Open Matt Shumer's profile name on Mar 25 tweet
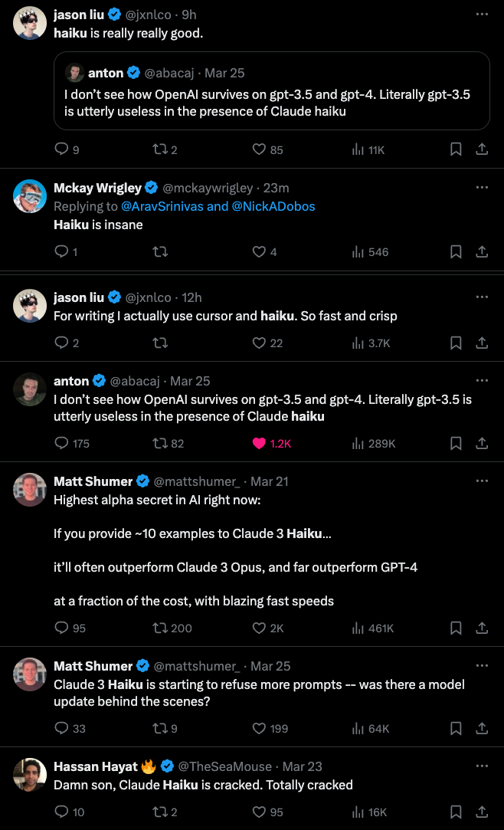The image size is (504, 830). click(x=93, y=666)
